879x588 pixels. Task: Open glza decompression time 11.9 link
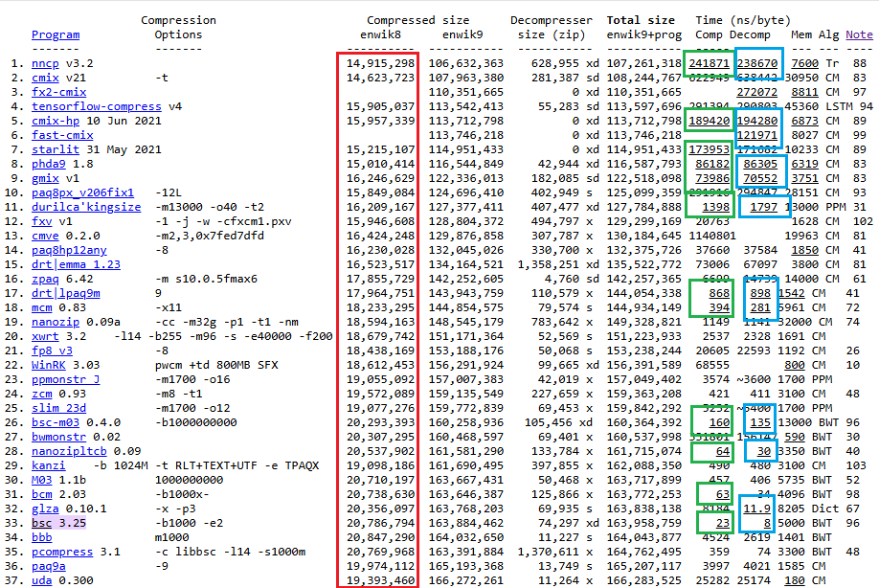757,509
